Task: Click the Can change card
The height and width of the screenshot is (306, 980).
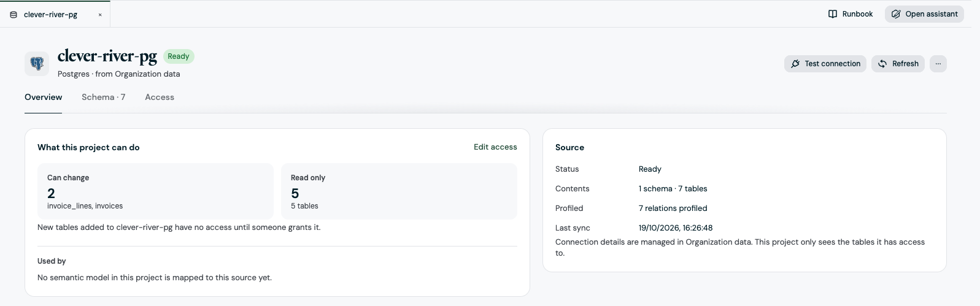Action: click(x=155, y=191)
